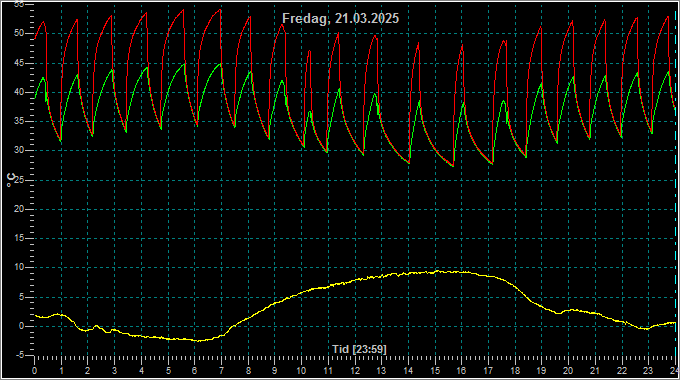Select hour 23 on the time axis
680x380 pixels.
point(648,371)
